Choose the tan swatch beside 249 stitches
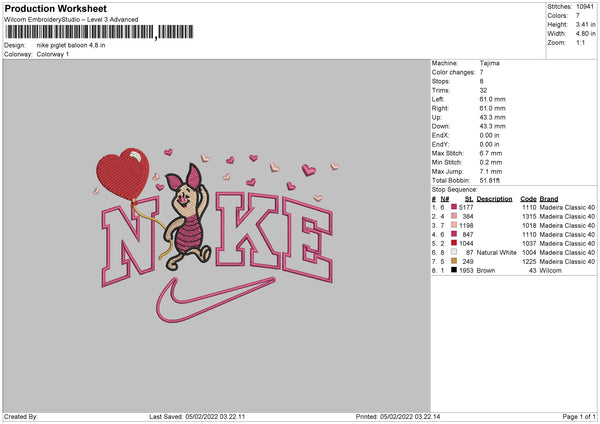 [x=454, y=261]
